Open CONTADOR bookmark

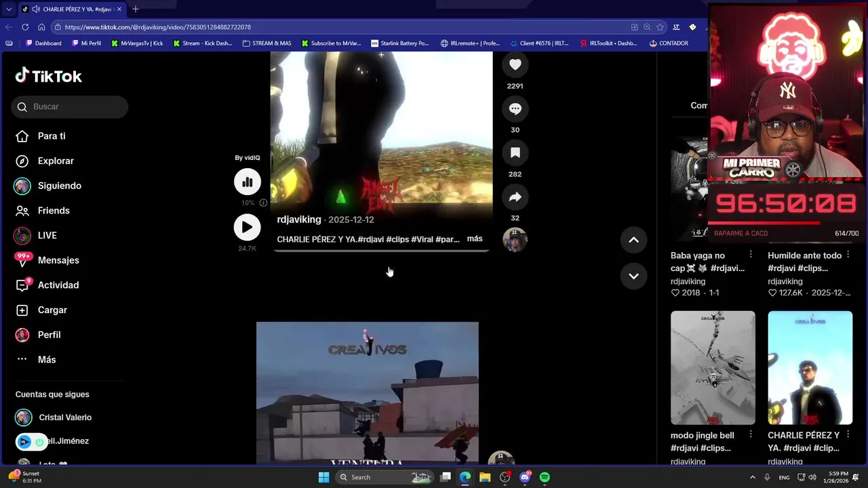point(669,43)
